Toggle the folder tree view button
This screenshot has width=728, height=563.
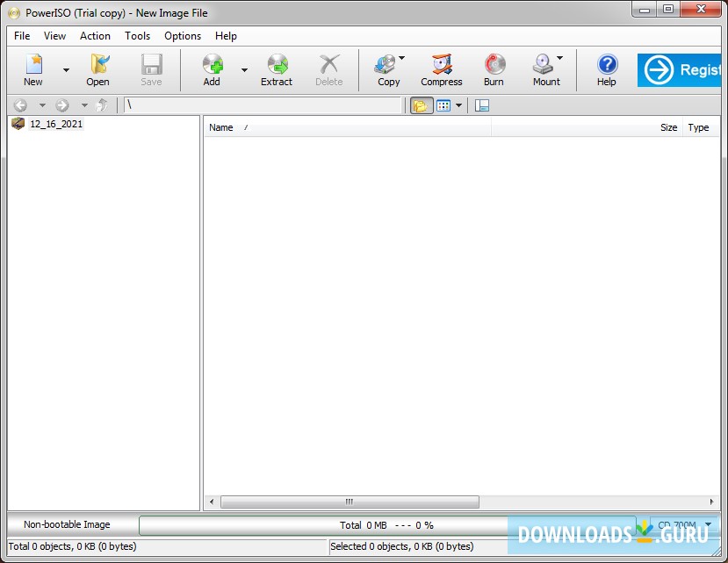pyautogui.click(x=422, y=106)
